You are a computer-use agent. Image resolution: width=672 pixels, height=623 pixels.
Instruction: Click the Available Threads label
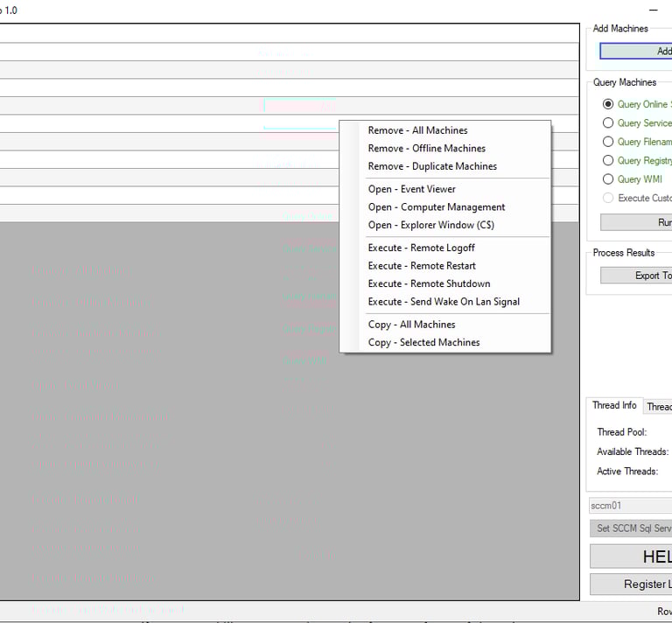(x=633, y=451)
